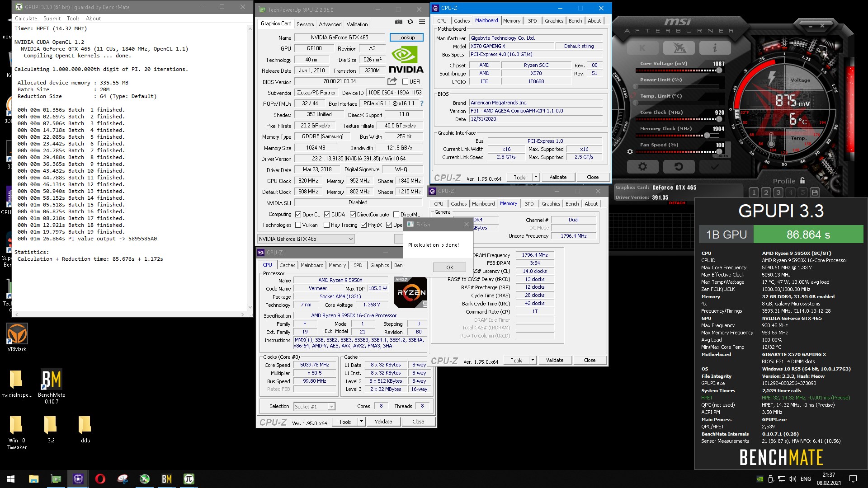Toggle the DirectML checkbox
The image size is (868, 488).
pos(396,215)
